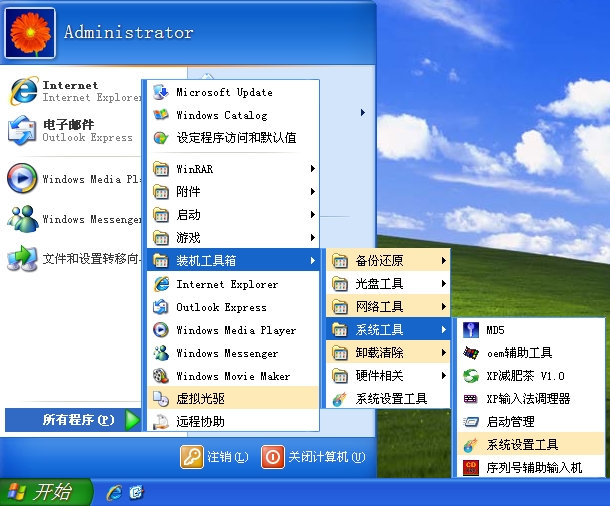Click Outlook Express quick launch taskbar icon
The width and height of the screenshot is (610, 506).
point(137,493)
